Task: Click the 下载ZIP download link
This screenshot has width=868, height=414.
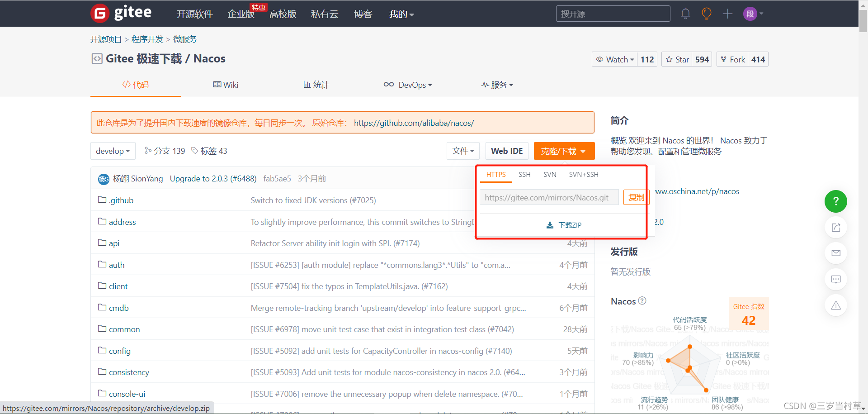Action: [x=564, y=225]
